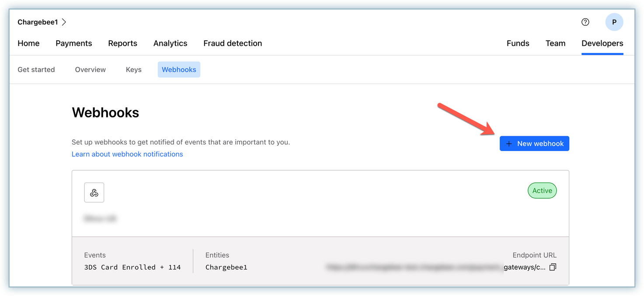Click the New webhook button
Screen dimensions: 644x296
point(534,144)
